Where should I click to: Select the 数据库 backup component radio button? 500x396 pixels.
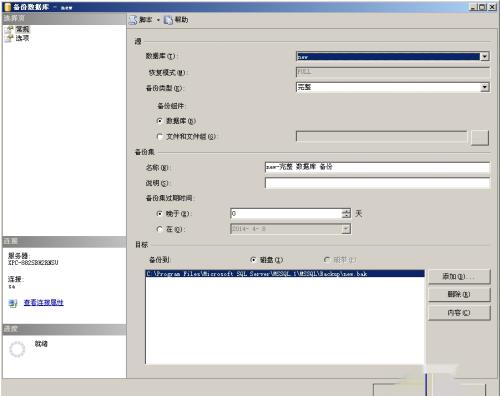tap(160, 121)
